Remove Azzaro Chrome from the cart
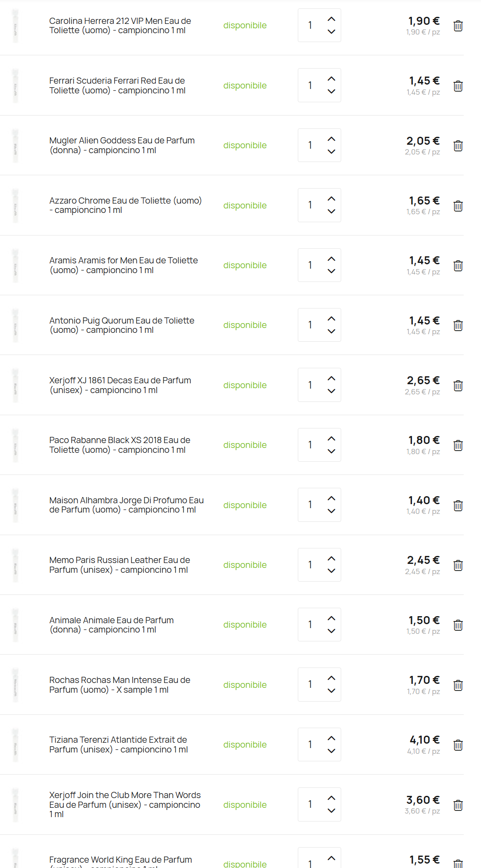Viewport: 481px width, 868px height. pyautogui.click(x=458, y=206)
